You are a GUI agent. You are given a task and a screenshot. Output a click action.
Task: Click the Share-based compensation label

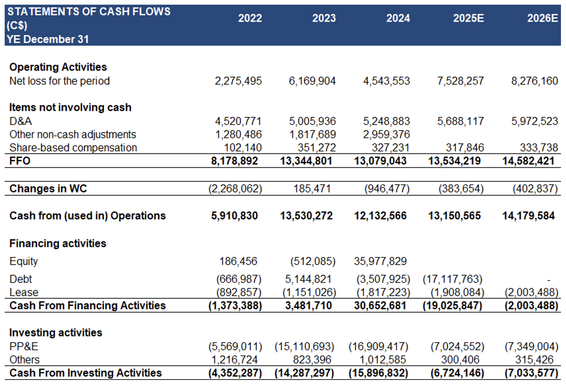(73, 148)
